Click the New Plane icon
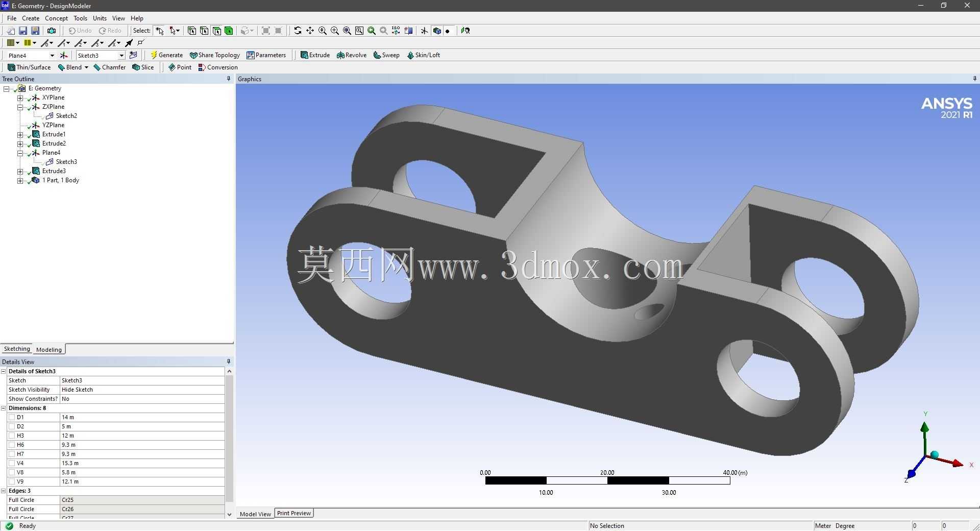This screenshot has width=980, height=531. point(64,55)
